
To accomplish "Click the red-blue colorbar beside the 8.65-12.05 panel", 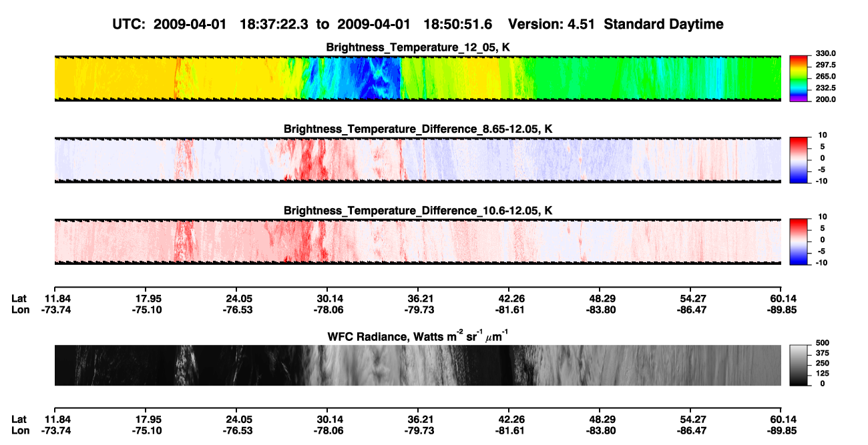I will (799, 160).
